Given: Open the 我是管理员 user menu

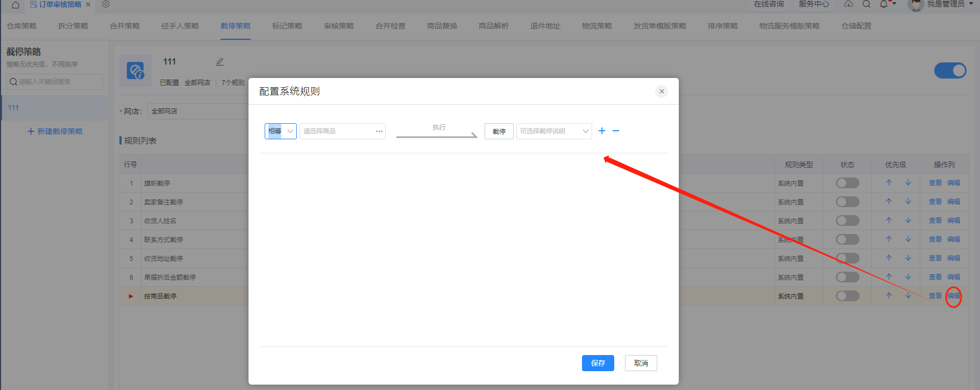Looking at the screenshot, I should (941, 4).
